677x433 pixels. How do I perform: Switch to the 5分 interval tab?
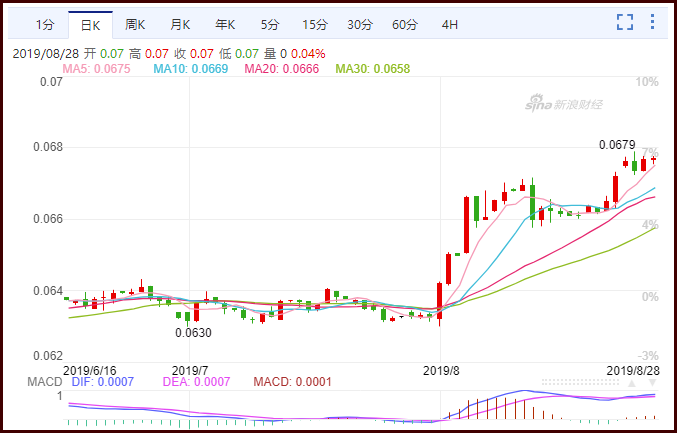[270, 25]
